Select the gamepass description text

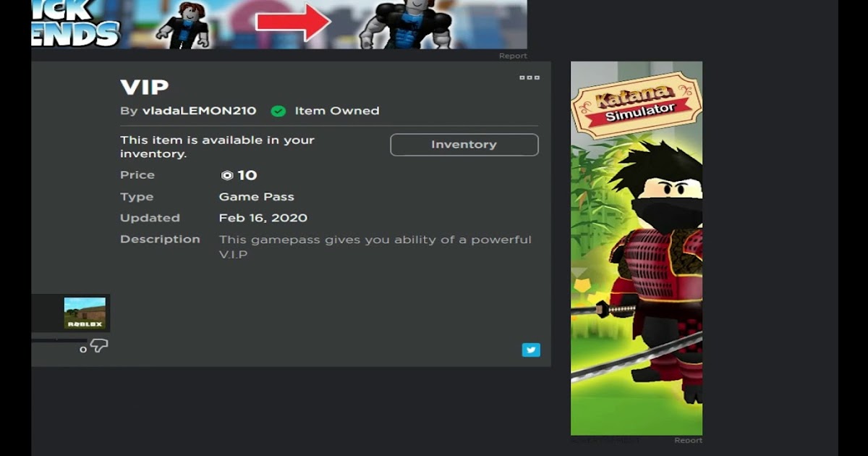(375, 247)
